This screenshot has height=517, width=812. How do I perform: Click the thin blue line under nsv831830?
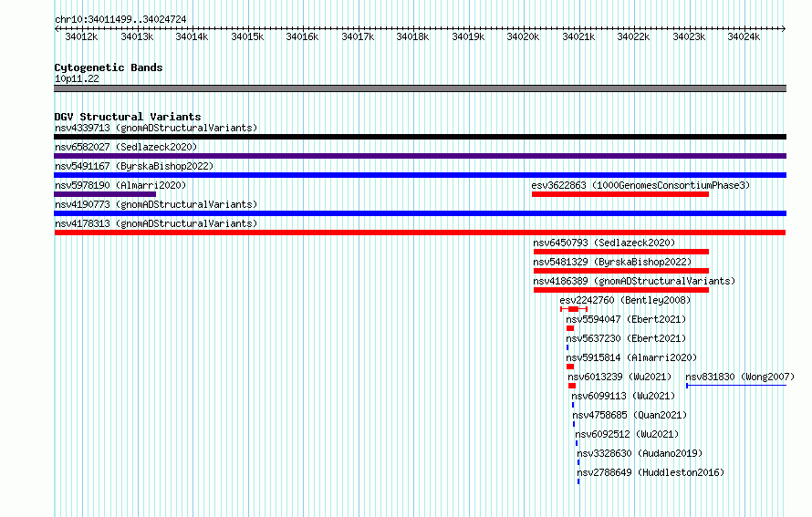pyautogui.click(x=736, y=386)
